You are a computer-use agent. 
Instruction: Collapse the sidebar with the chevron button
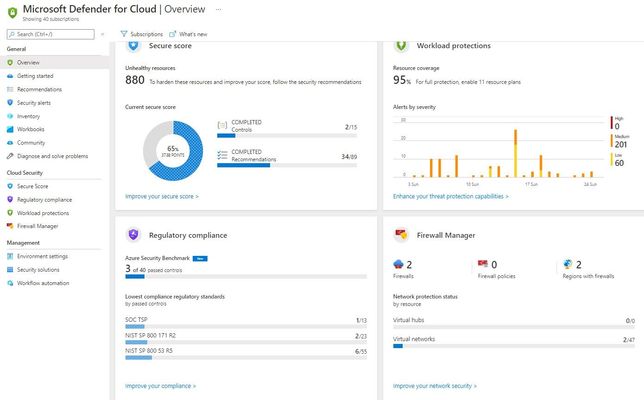click(x=102, y=34)
